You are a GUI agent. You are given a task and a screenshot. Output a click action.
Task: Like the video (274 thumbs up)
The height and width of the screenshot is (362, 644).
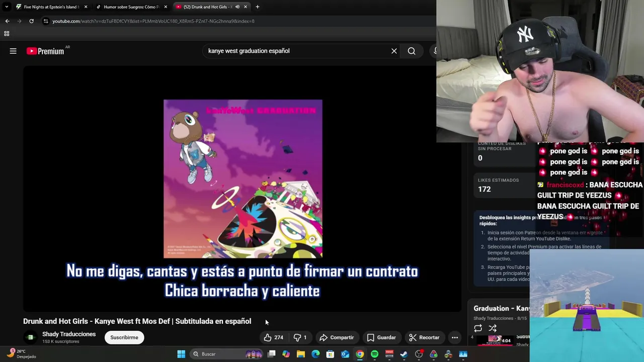click(x=274, y=337)
